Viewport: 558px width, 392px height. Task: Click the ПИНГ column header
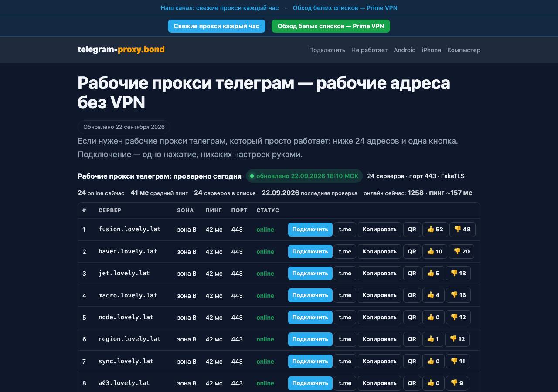214,210
